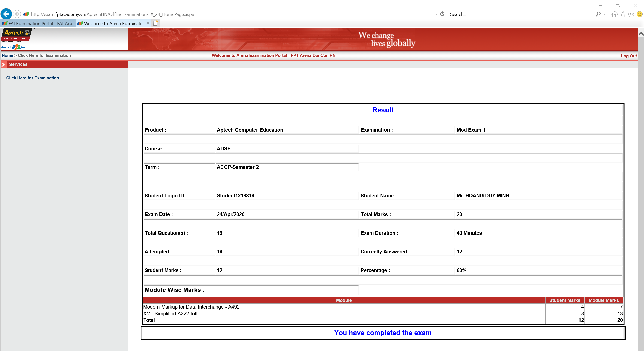The image size is (644, 351).
Task: Click the Module column header
Action: click(344, 300)
